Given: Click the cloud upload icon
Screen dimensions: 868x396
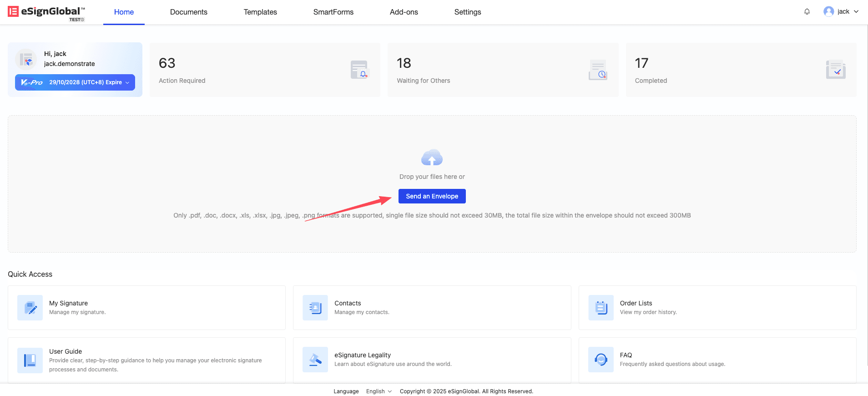Looking at the screenshot, I should click(x=432, y=158).
